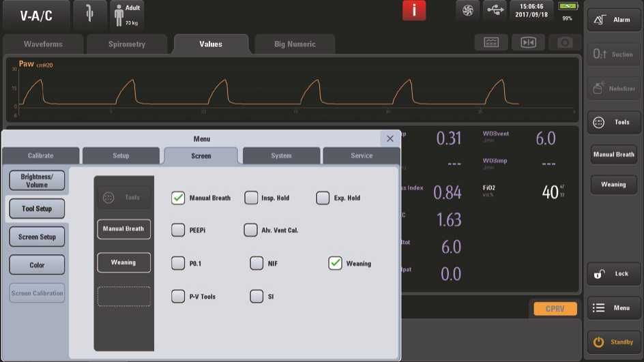Open Brightness/Volume settings
644x362 pixels.
click(37, 181)
